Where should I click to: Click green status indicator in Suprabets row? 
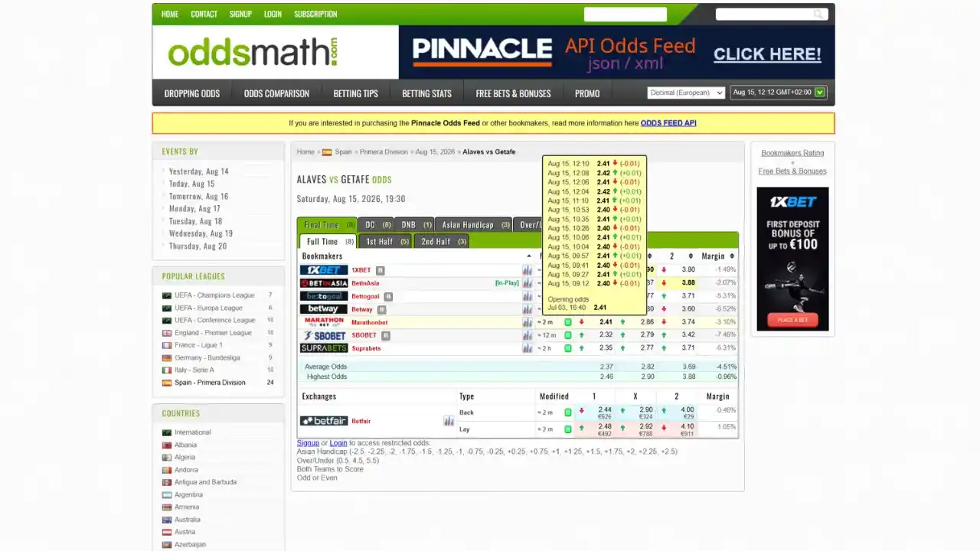[x=568, y=348]
